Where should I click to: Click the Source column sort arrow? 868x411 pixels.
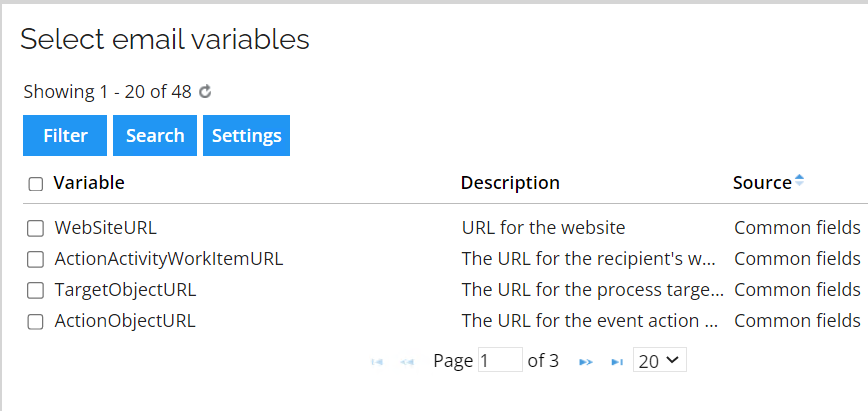click(799, 180)
